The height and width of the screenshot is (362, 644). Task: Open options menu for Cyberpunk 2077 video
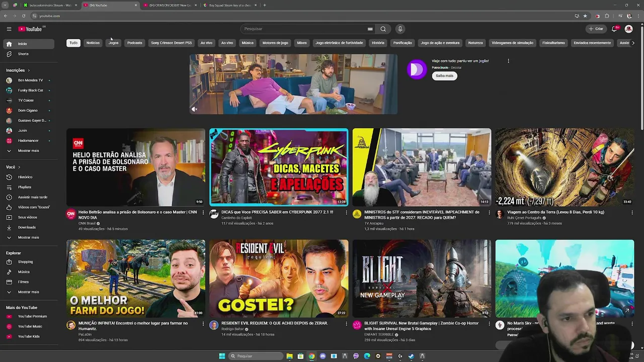[346, 213]
